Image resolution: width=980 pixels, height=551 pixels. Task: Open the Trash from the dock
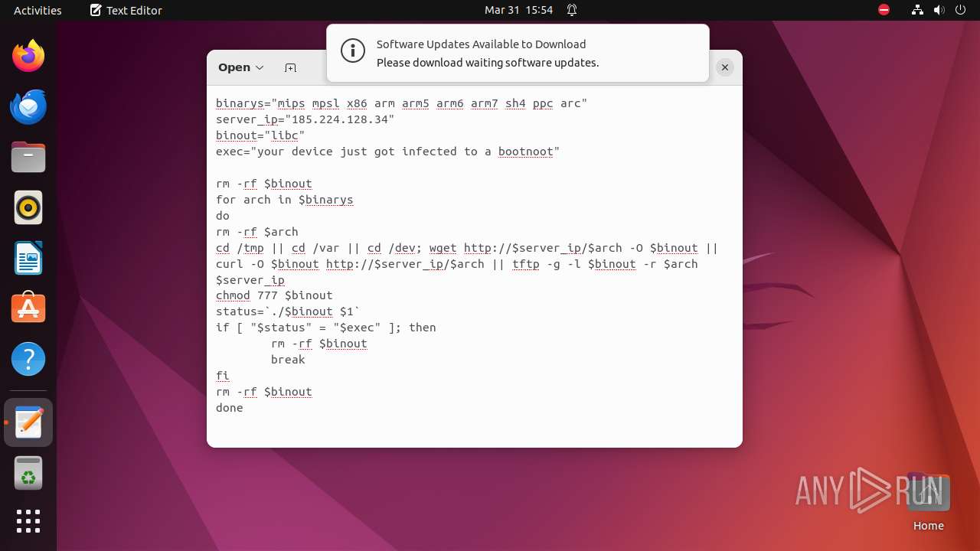click(x=28, y=473)
